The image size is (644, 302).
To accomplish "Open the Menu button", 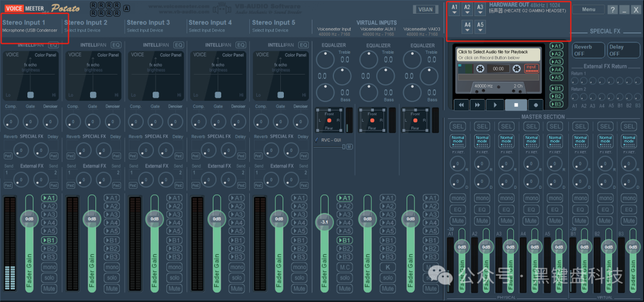I will [589, 10].
